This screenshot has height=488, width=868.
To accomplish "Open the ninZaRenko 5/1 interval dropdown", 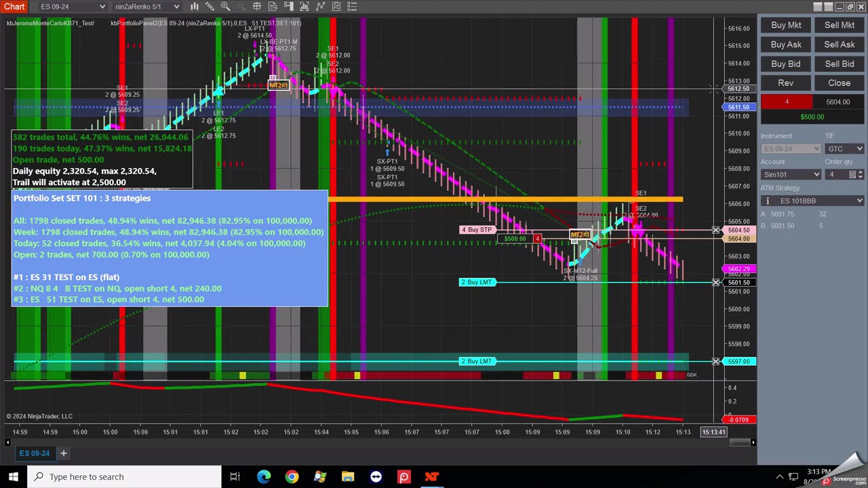I will pyautogui.click(x=147, y=7).
